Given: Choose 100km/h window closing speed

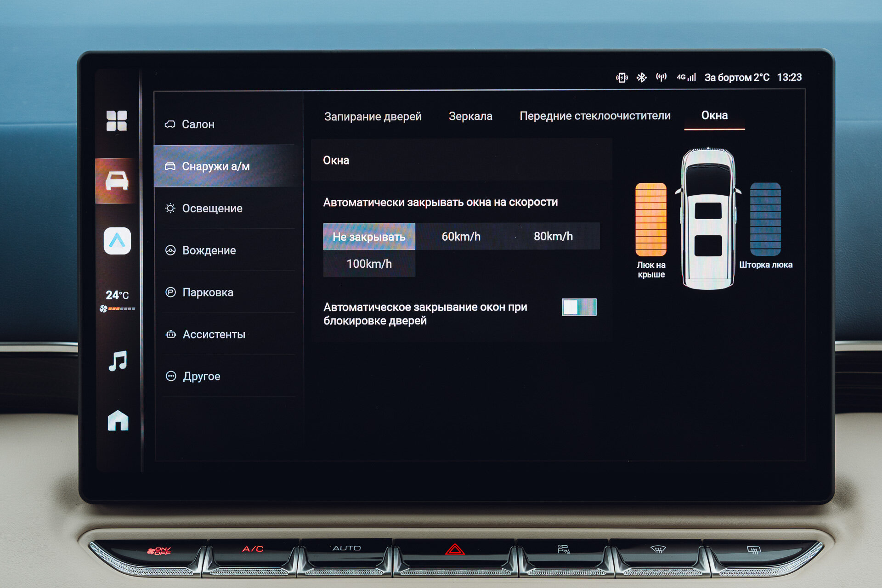Looking at the screenshot, I should (x=369, y=264).
